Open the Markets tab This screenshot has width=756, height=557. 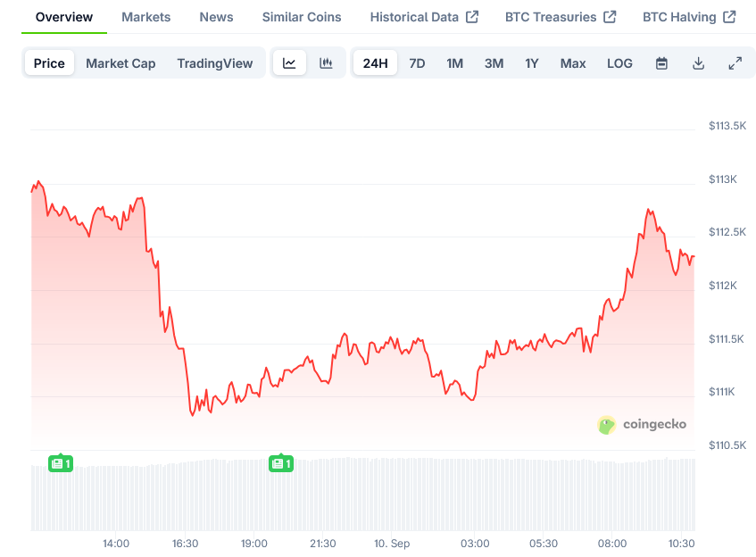146,17
